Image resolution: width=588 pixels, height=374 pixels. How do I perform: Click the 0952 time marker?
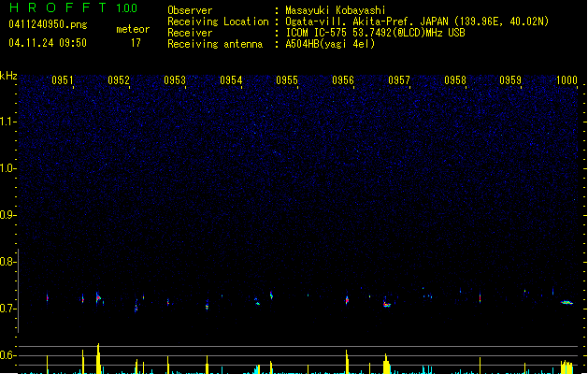click(x=119, y=80)
